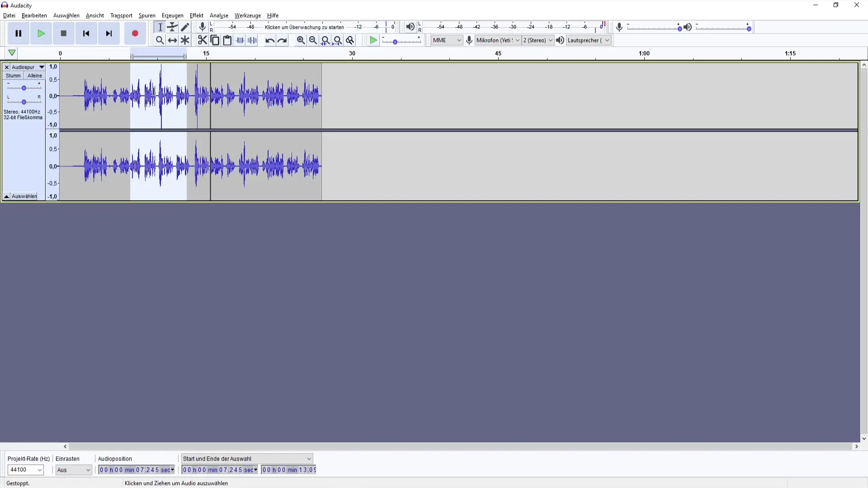The width and height of the screenshot is (868, 488).
Task: Open the Werkzeuge menu
Action: point(248,15)
